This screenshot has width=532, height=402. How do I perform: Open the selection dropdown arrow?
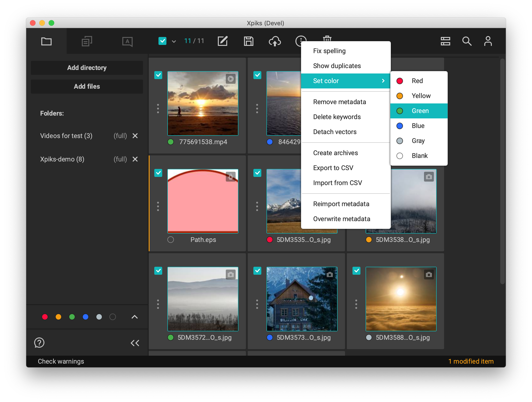pos(174,41)
